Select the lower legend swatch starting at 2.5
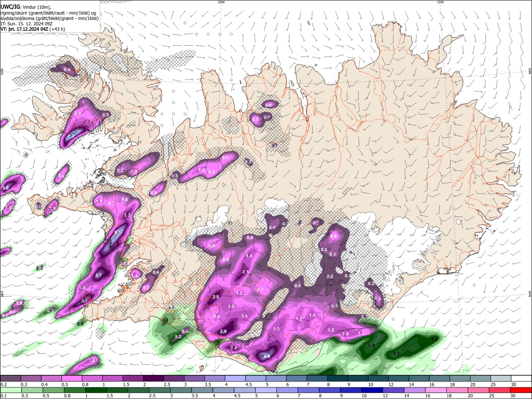The image size is (532, 399). coord(160,390)
